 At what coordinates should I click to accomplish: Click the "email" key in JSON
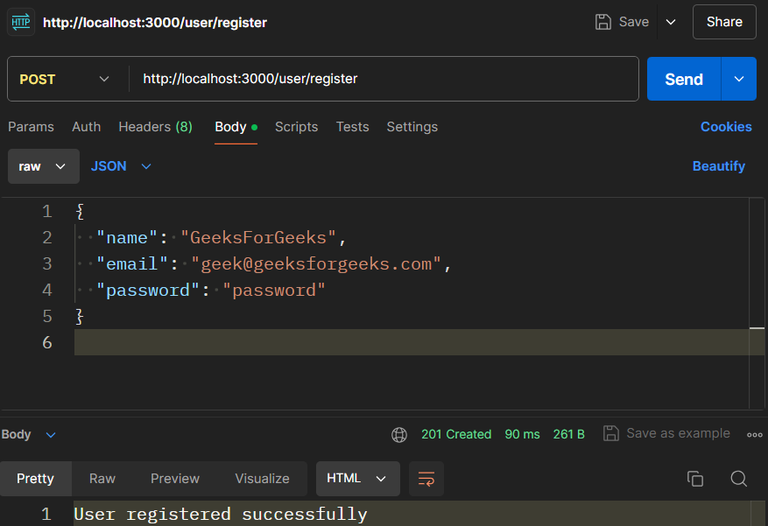click(x=132, y=264)
